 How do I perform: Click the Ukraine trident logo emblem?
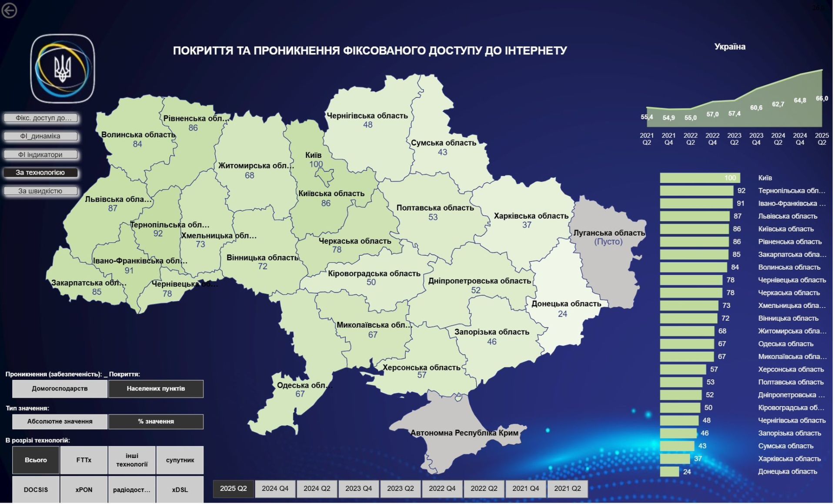click(x=63, y=69)
